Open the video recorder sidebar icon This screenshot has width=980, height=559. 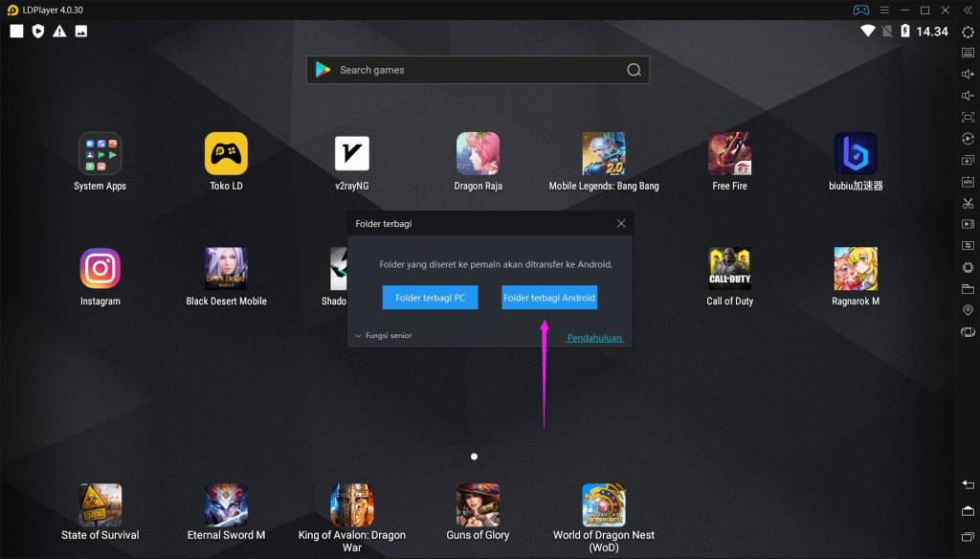[968, 224]
